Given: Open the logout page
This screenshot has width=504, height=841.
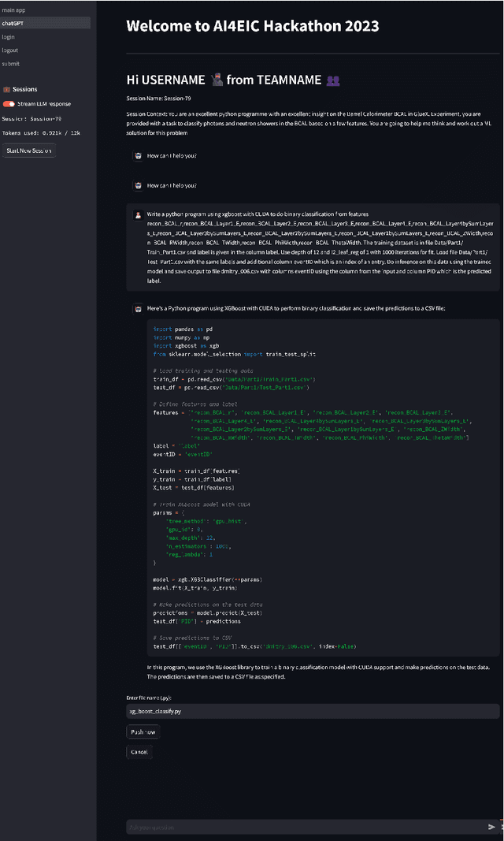Looking at the screenshot, I should (10, 50).
